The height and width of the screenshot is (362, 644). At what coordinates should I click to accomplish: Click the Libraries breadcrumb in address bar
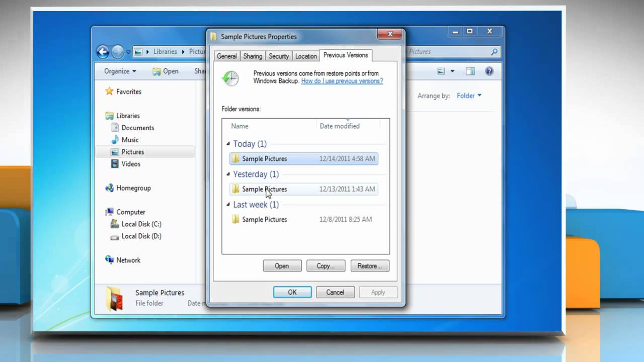(x=165, y=52)
